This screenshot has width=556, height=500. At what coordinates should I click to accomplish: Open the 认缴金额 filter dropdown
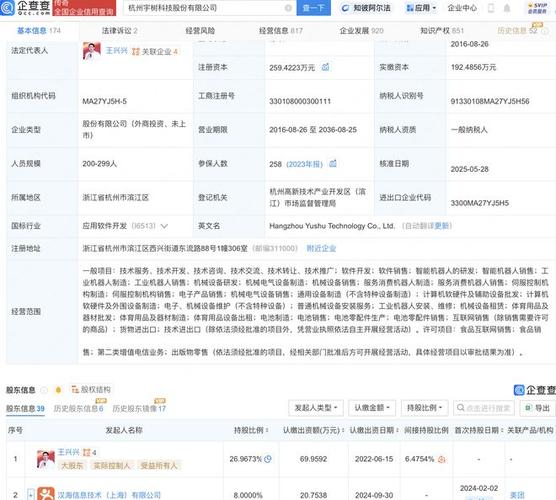pyautogui.click(x=372, y=408)
